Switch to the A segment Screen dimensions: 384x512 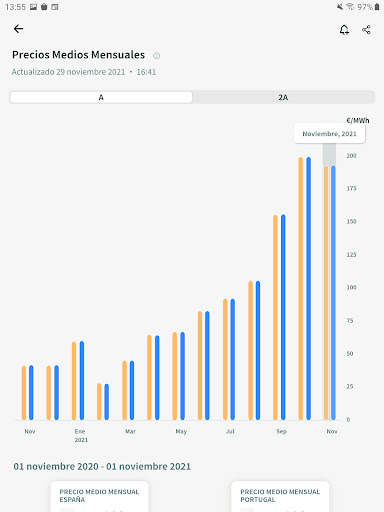coord(101,97)
